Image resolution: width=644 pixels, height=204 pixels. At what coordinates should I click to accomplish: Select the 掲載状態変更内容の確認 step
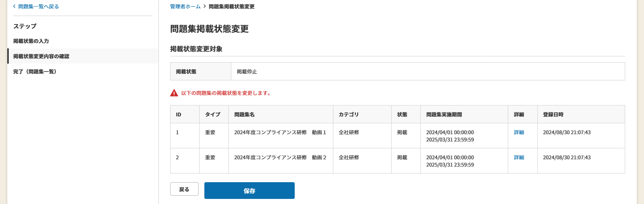click(41, 56)
